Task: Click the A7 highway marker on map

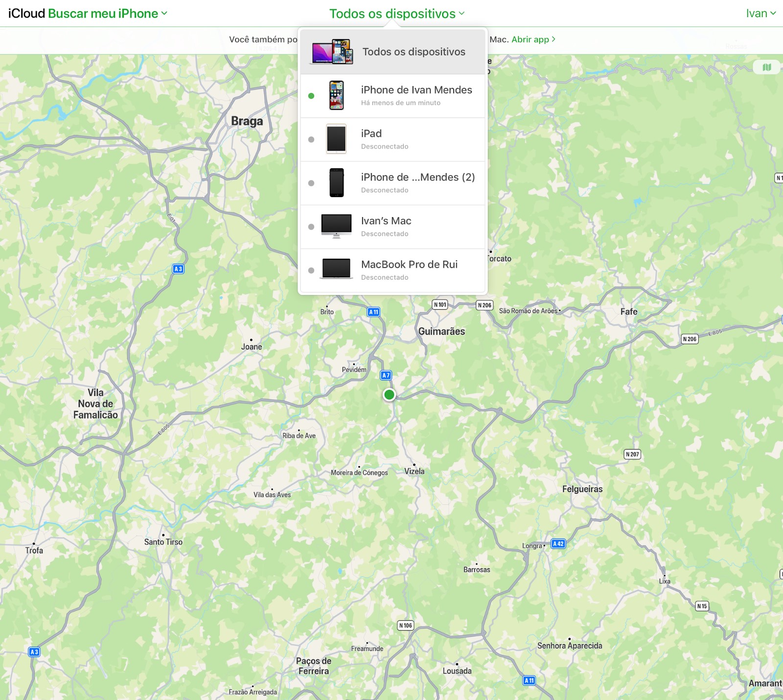Action: click(x=386, y=375)
